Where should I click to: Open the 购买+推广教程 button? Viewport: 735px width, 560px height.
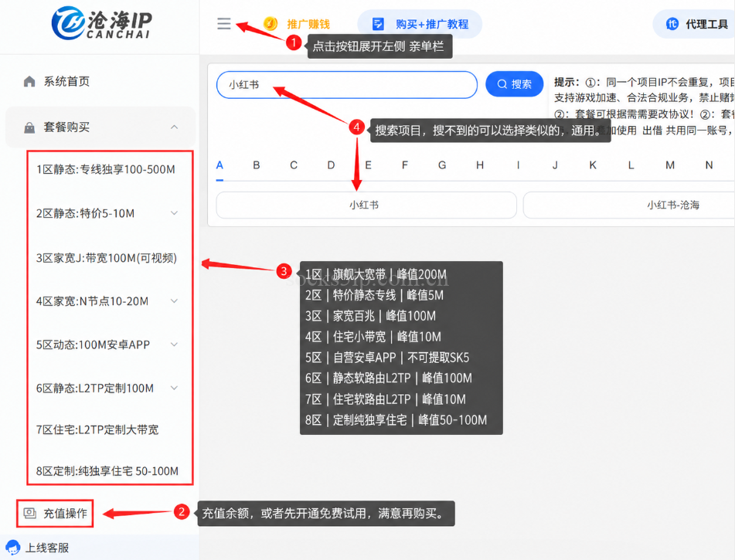click(420, 24)
